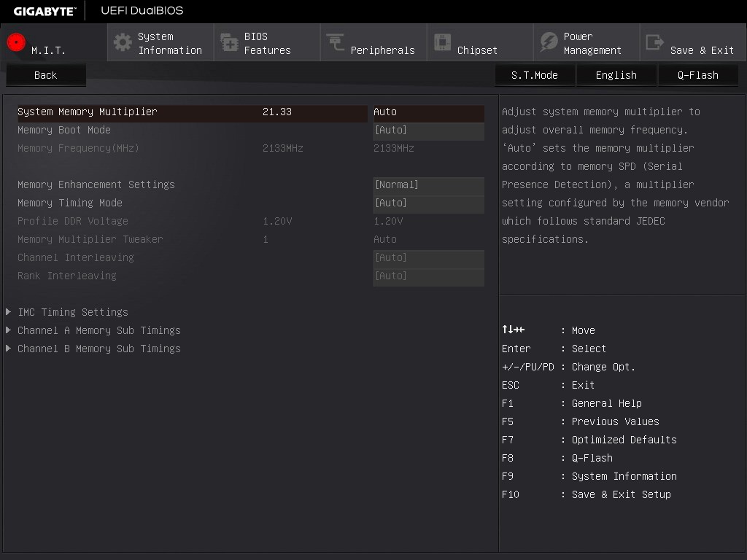Click the Rank Interleaving label
The image size is (747, 560).
coord(66,276)
